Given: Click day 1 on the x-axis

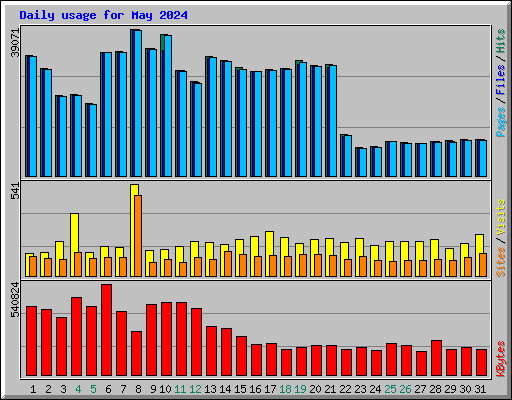Looking at the screenshot, I should pos(33,389).
